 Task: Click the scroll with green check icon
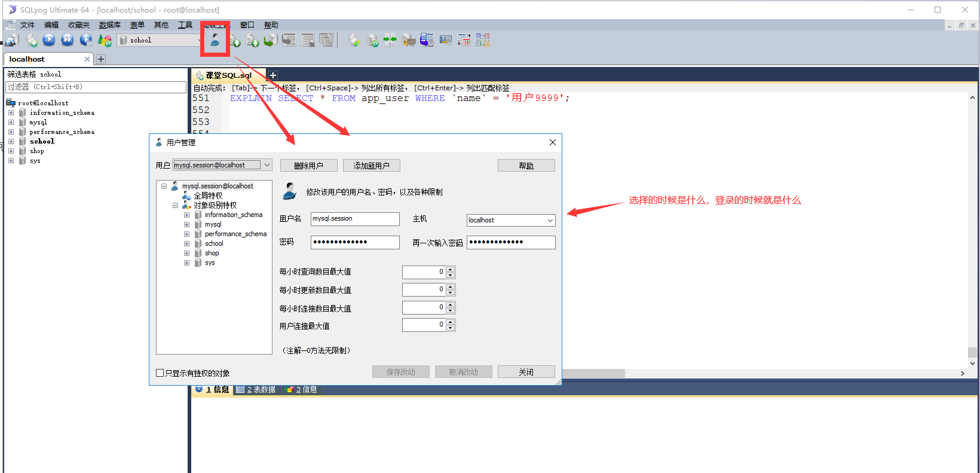(x=354, y=40)
